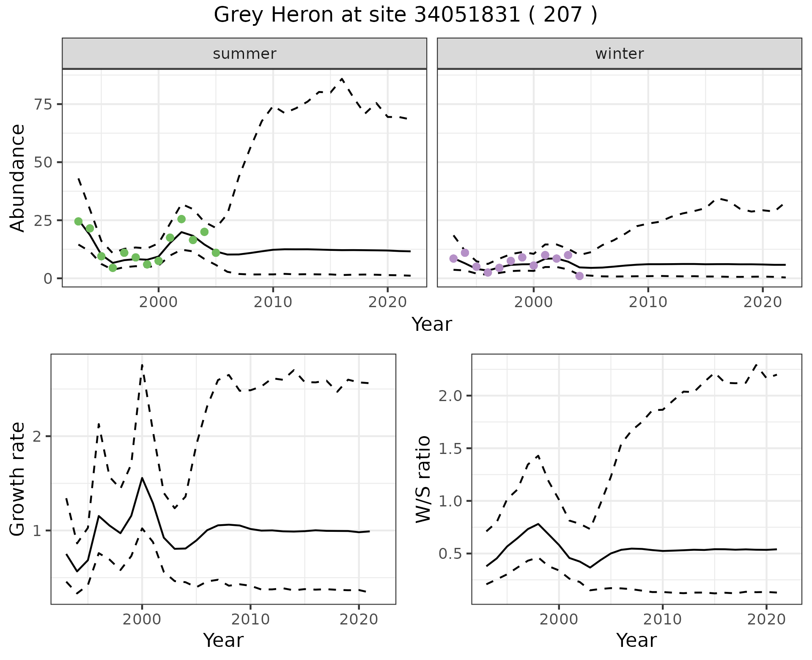The width and height of the screenshot is (812, 660).
Task: Click the highest green summer point near 2002
Action: pyautogui.click(x=181, y=219)
